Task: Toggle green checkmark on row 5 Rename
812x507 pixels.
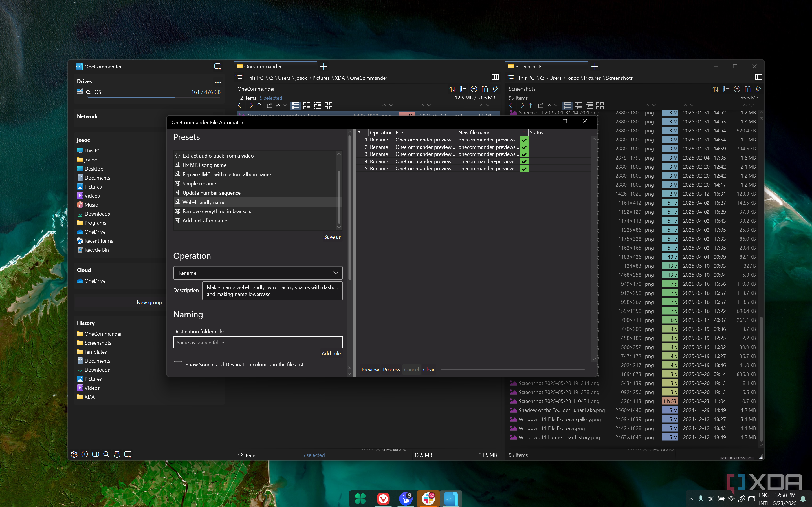Action: [524, 169]
